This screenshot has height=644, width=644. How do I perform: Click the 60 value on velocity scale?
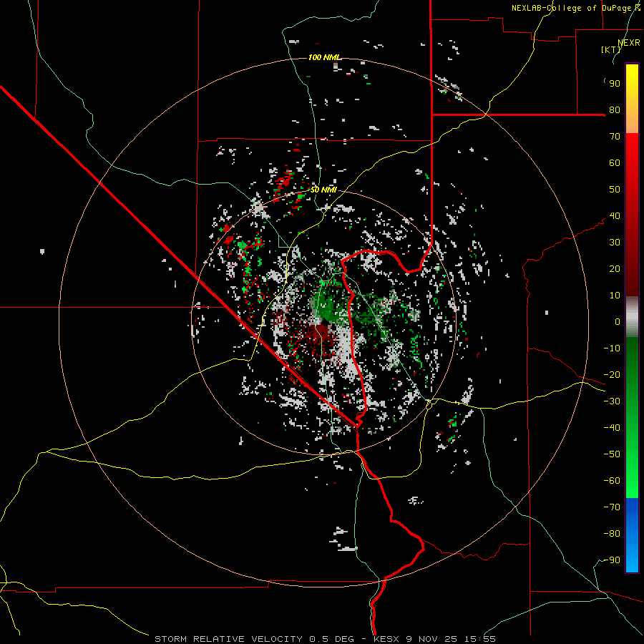[x=615, y=163]
